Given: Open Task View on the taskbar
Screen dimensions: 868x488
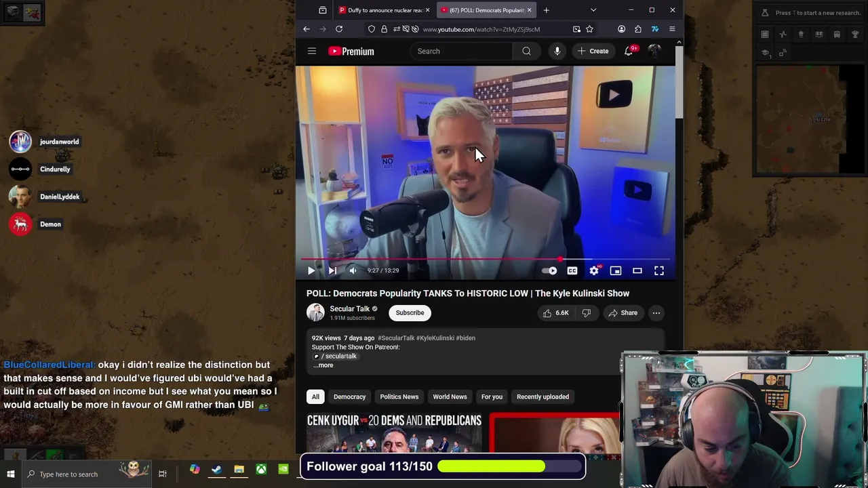Looking at the screenshot, I should tap(163, 474).
